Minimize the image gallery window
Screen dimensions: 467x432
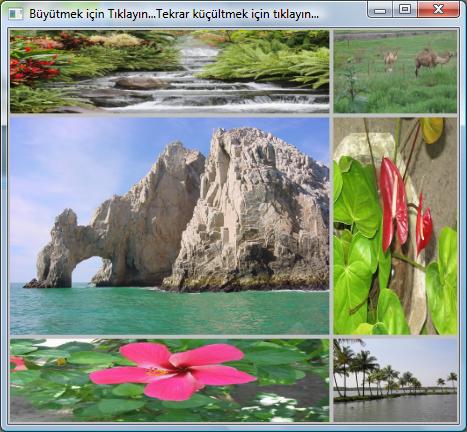(380, 10)
